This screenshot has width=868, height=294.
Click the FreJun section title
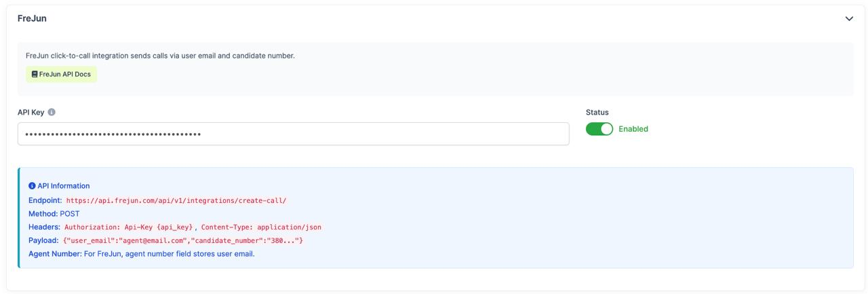[x=32, y=18]
